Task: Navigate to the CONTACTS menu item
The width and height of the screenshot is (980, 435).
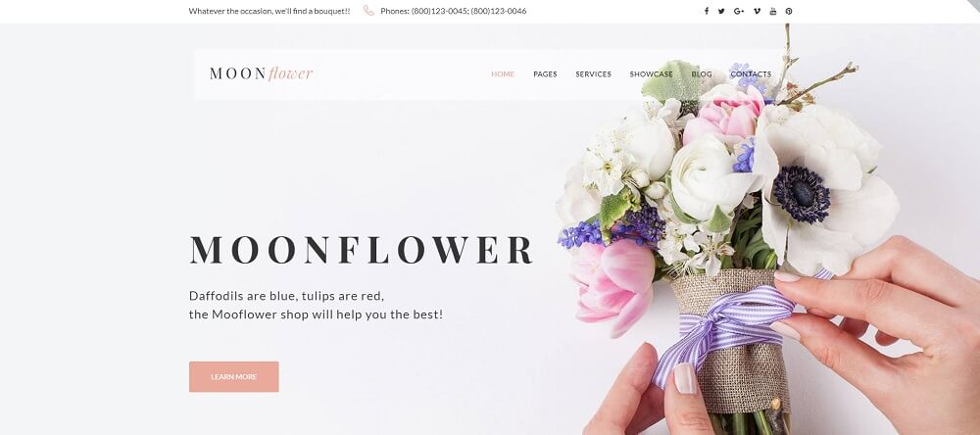Action: pos(751,73)
